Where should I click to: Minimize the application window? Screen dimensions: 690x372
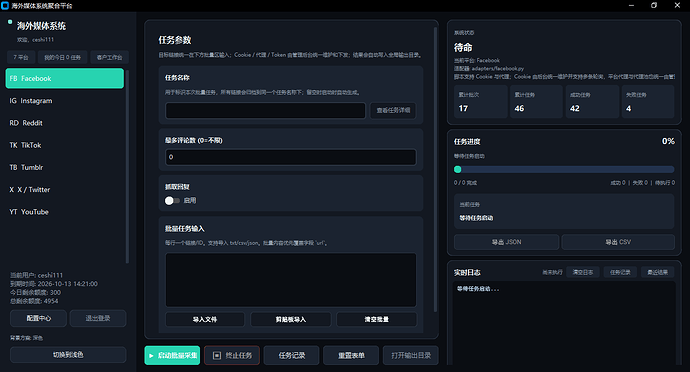[631, 5]
